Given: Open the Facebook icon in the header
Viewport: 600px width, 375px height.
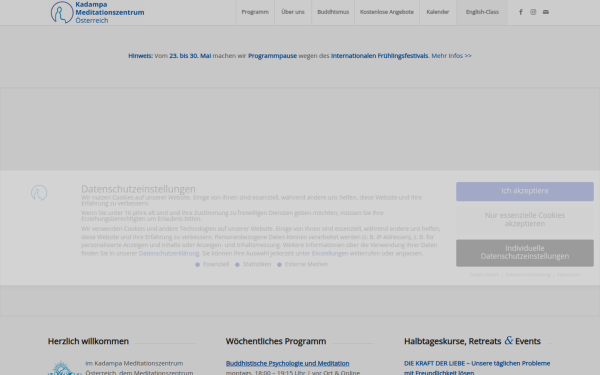Looking at the screenshot, I should click(520, 12).
